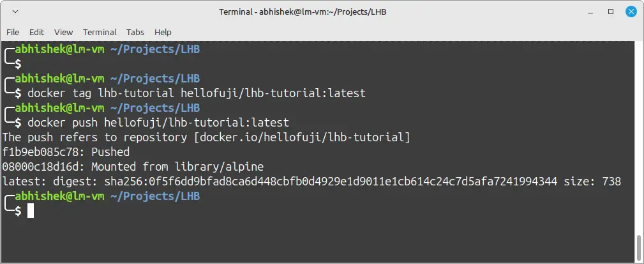Screen dimensions: 644x264
Task: Click the sha256 digest output text
Action: point(331,182)
